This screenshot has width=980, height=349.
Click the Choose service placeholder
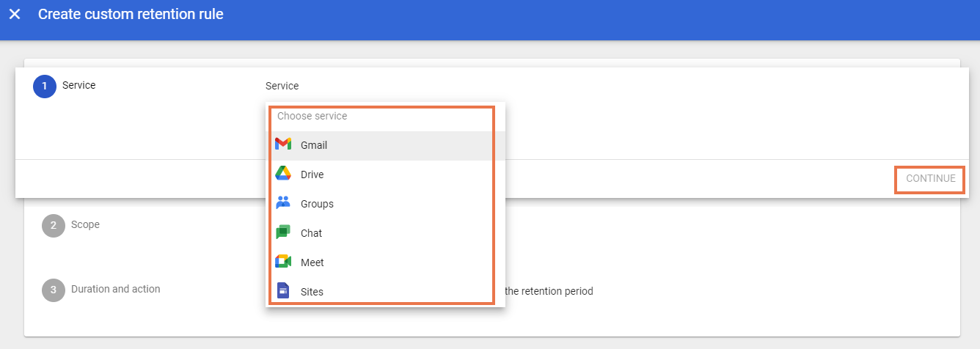312,116
